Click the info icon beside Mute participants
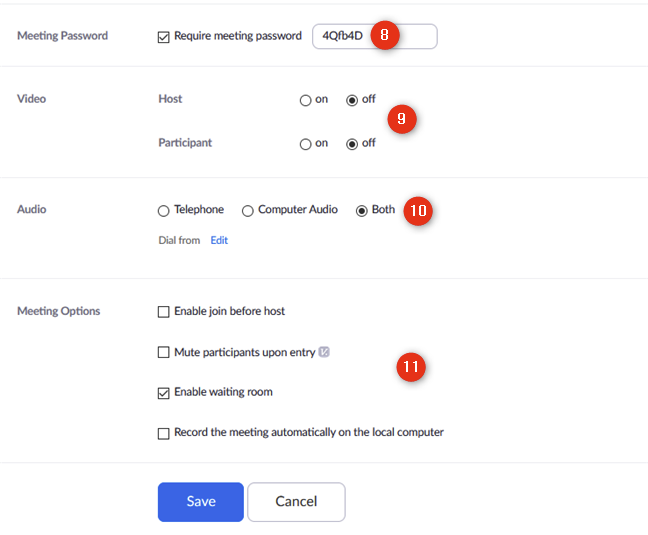This screenshot has height=535, width=648. [x=324, y=352]
